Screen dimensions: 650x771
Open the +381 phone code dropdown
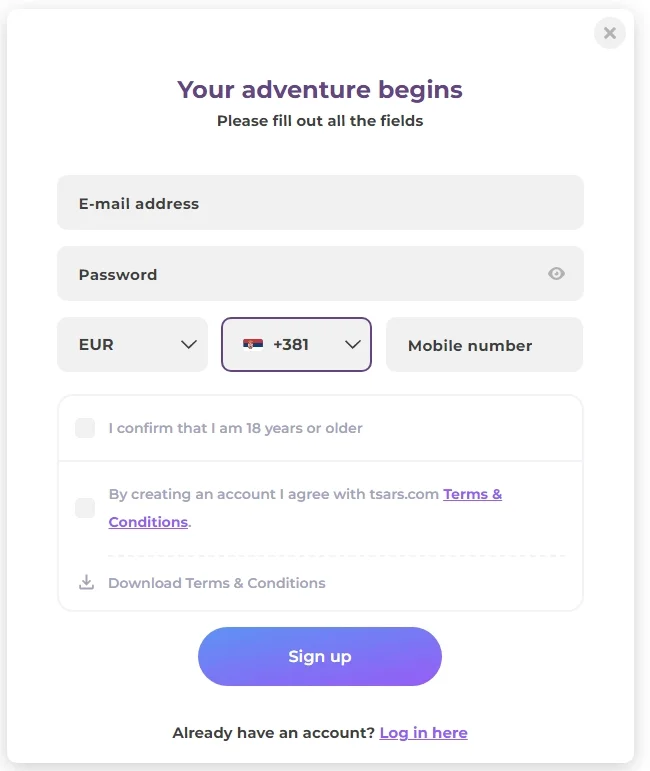tap(296, 345)
